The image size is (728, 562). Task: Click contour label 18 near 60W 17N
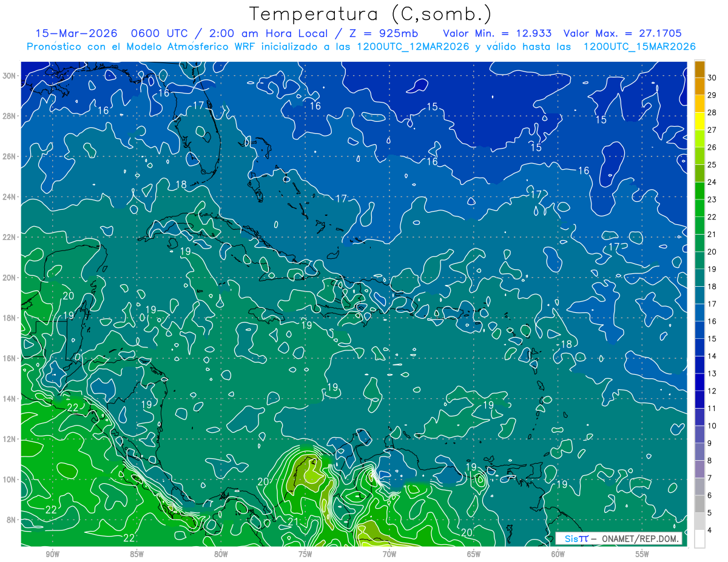566,344
